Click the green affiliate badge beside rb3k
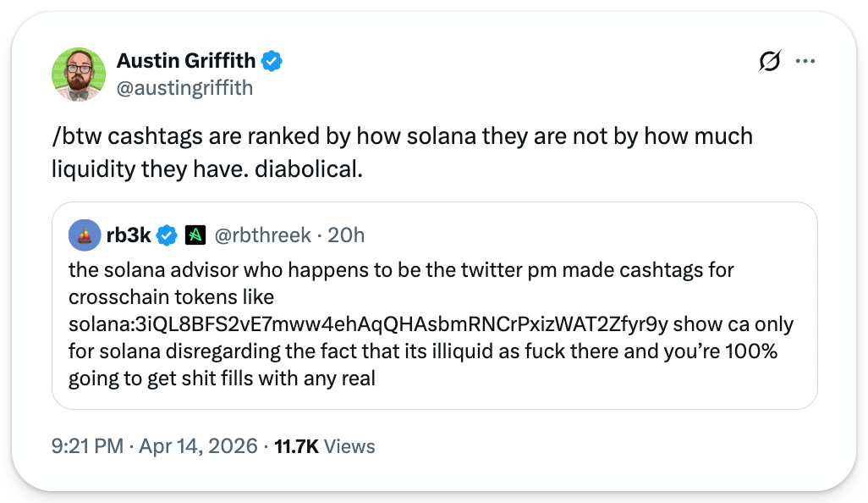Screen dimensions: 868x503 195,235
